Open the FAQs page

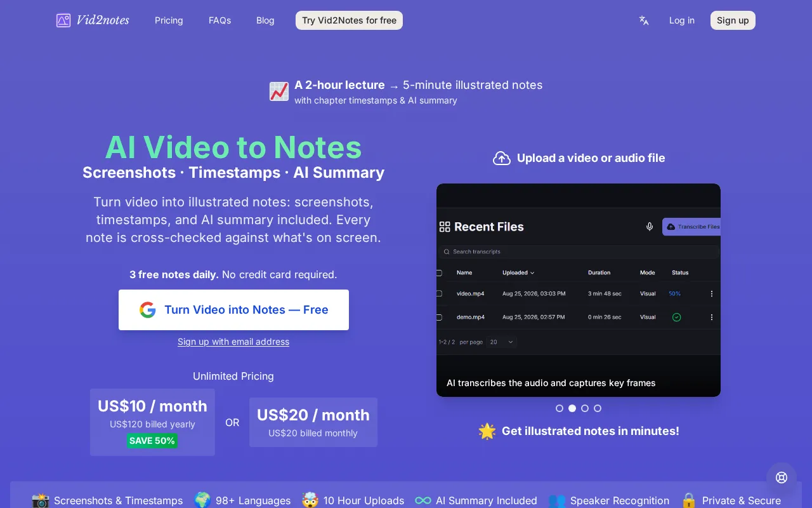click(x=220, y=20)
